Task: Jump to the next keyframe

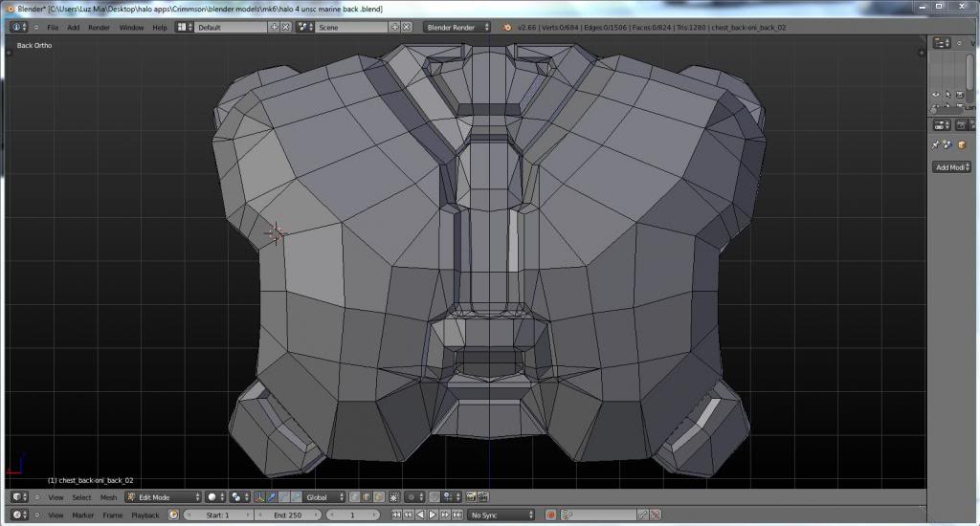Action: 444,515
